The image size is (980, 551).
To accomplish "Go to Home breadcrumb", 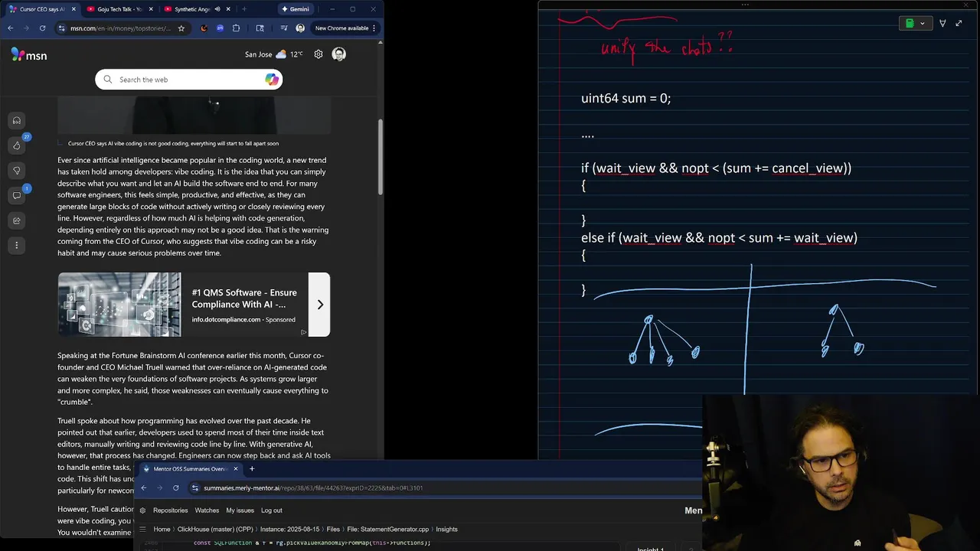I will point(162,530).
